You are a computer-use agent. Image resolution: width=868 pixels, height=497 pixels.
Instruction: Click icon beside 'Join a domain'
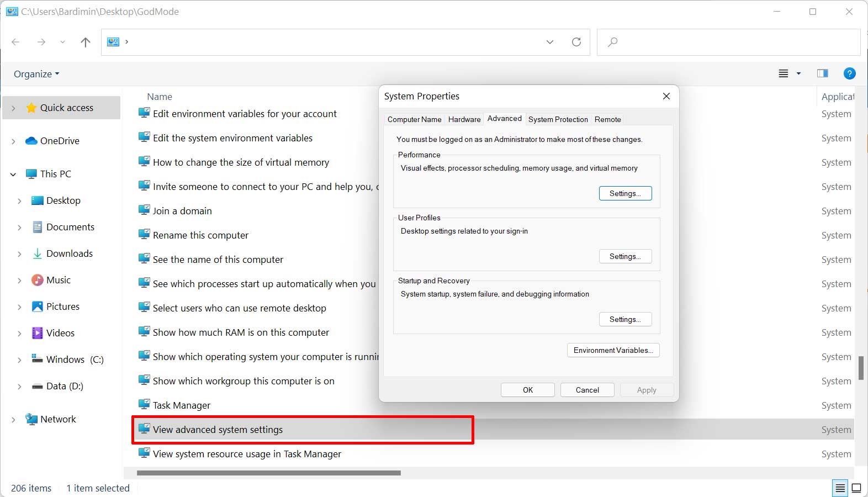coord(144,210)
